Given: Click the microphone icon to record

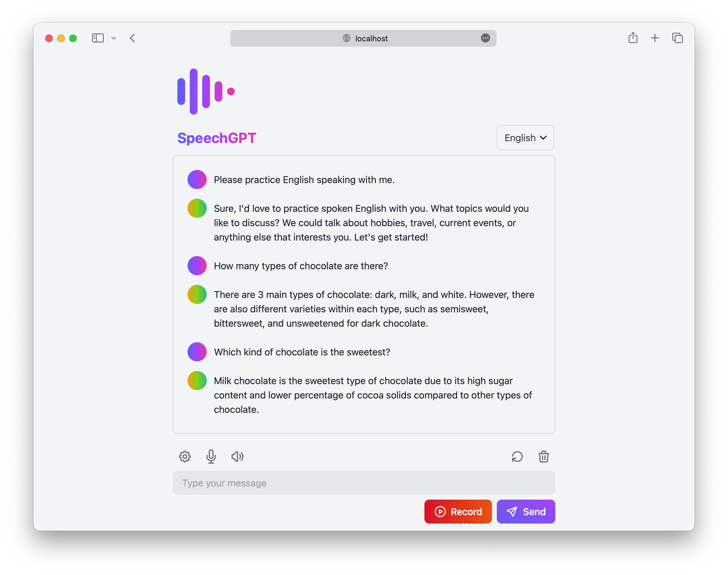Looking at the screenshot, I should pyautogui.click(x=211, y=456).
